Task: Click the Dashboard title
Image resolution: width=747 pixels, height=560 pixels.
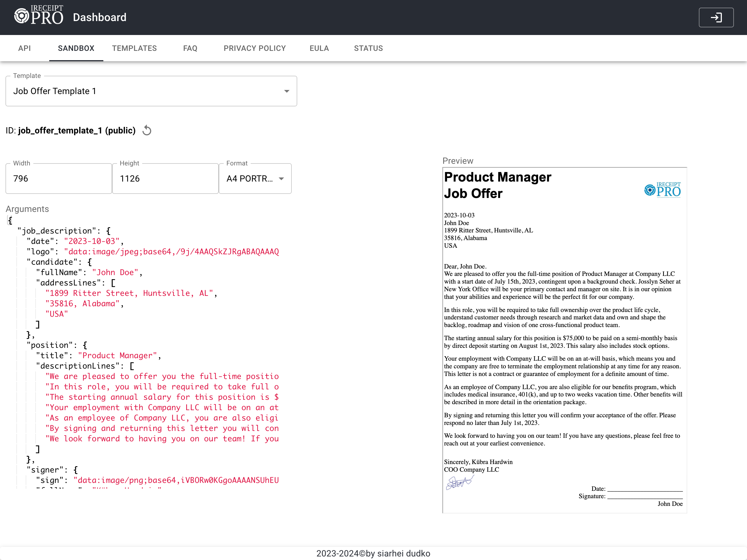Action: click(100, 17)
